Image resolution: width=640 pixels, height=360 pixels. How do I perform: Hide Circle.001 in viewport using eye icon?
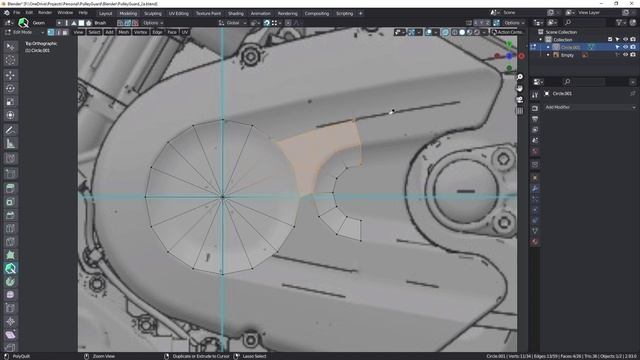click(x=625, y=47)
